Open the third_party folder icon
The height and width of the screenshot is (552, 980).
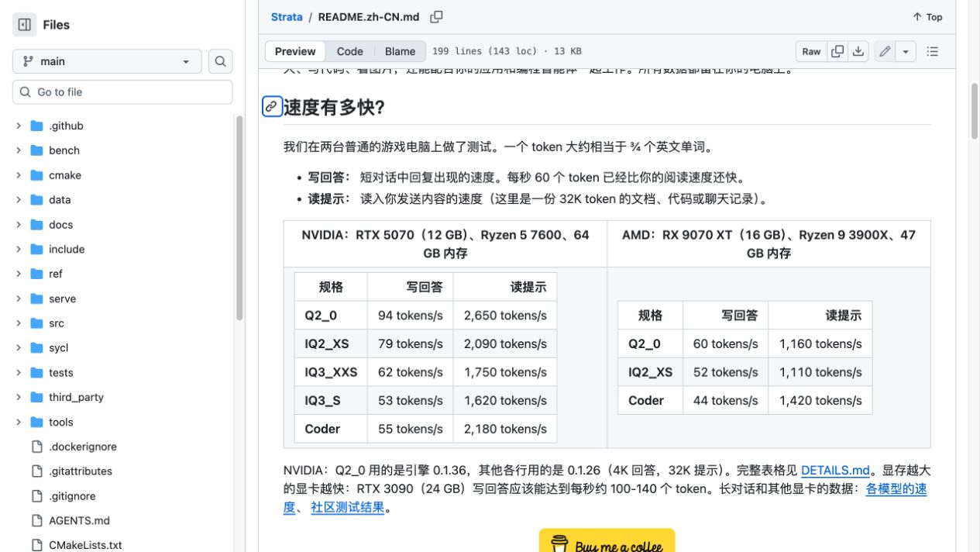[x=36, y=397]
